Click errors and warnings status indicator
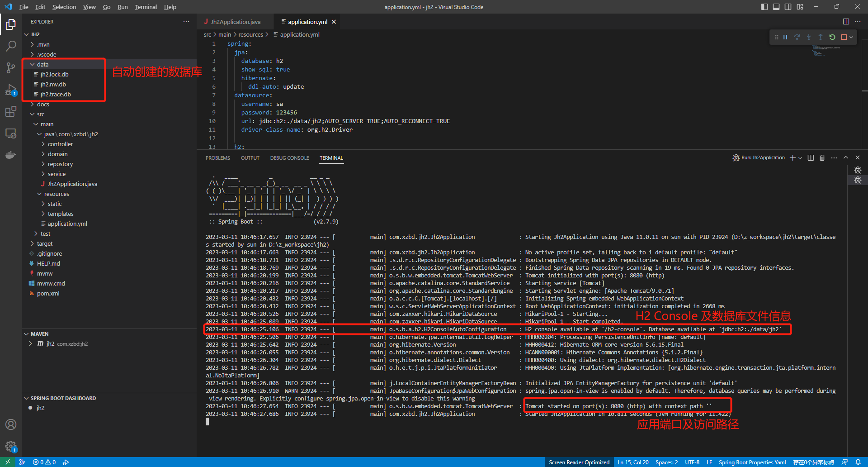Viewport: 868px width, 467px height. pos(44,462)
